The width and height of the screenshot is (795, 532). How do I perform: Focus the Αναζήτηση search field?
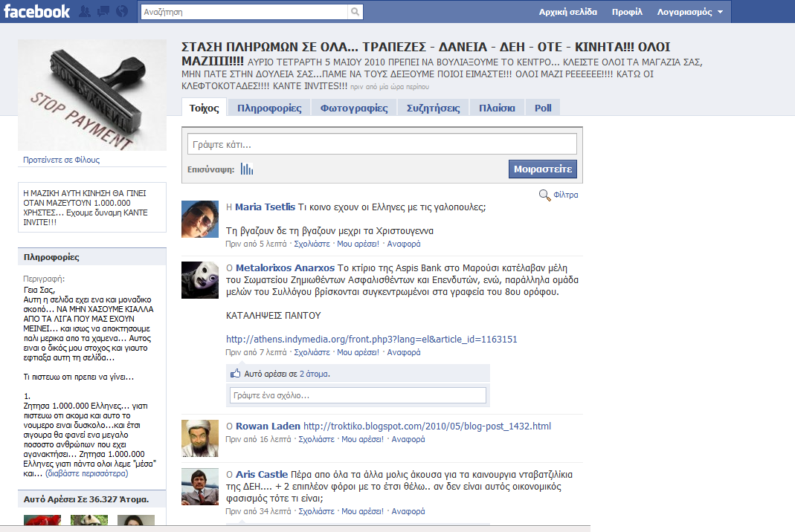pos(245,12)
